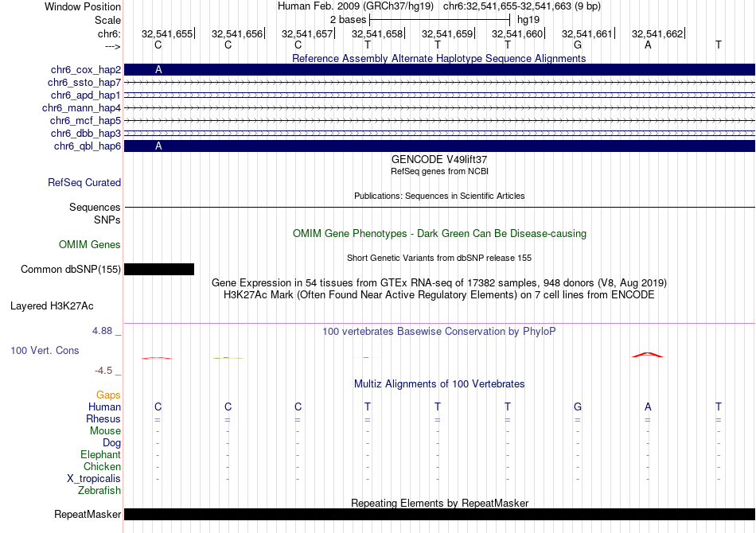Image resolution: width=756 pixels, height=533 pixels.
Task: Click Multiz Alignments of 100 Vertebrates title
Action: coord(439,384)
